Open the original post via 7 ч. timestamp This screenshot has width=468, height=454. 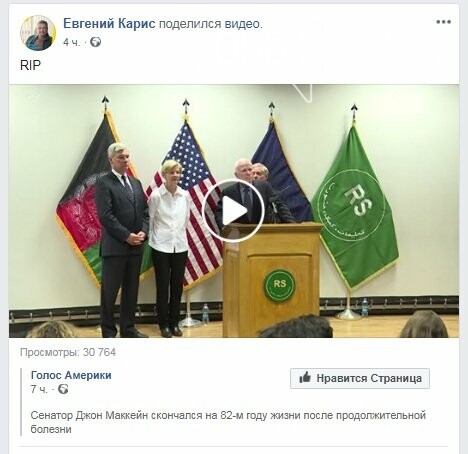pyautogui.click(x=39, y=389)
